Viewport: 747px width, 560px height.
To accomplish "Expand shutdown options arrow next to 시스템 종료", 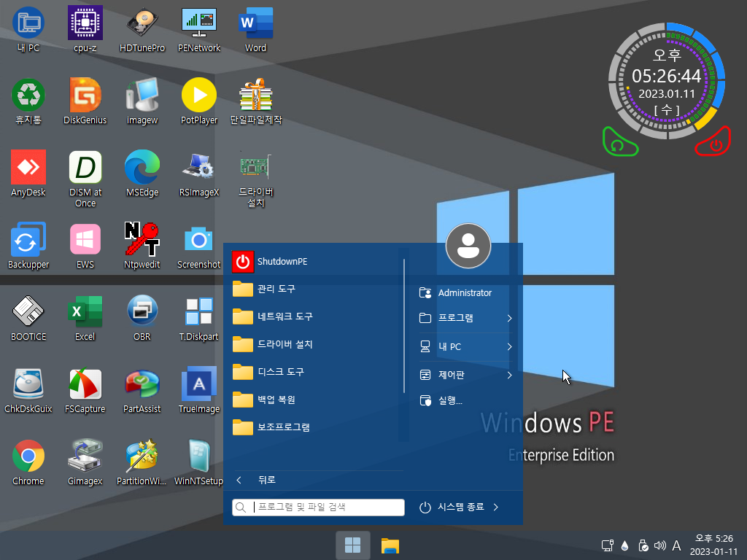I will click(496, 507).
